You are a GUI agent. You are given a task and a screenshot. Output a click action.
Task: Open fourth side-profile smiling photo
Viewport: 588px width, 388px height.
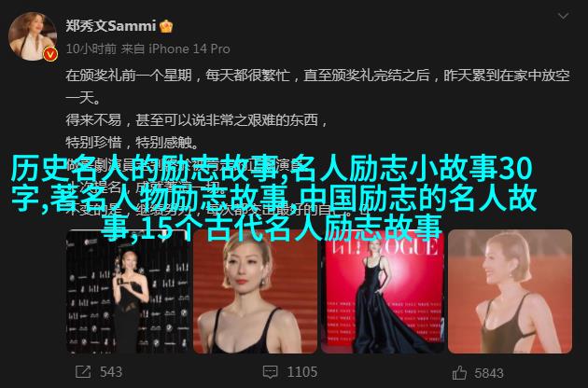coord(510,291)
